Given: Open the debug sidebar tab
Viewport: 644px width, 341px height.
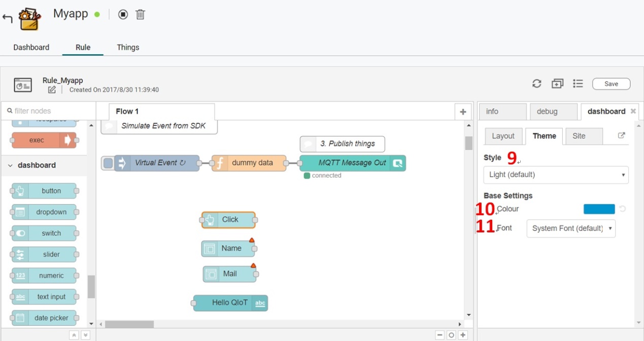Looking at the screenshot, I should (553, 112).
